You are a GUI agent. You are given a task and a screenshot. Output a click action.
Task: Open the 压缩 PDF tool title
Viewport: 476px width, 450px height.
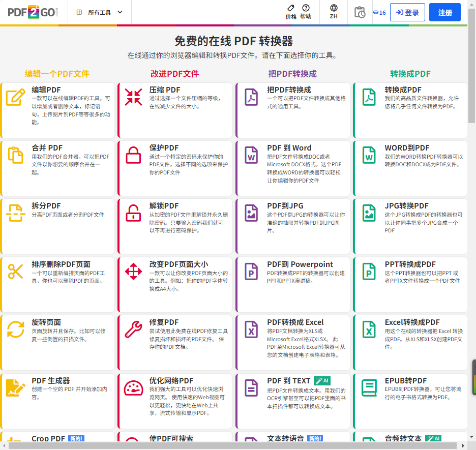point(165,90)
